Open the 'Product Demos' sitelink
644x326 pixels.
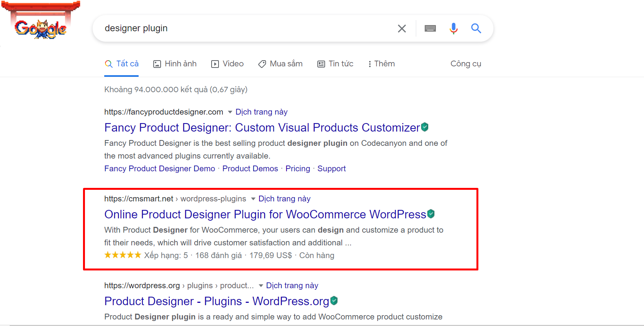[x=250, y=169]
